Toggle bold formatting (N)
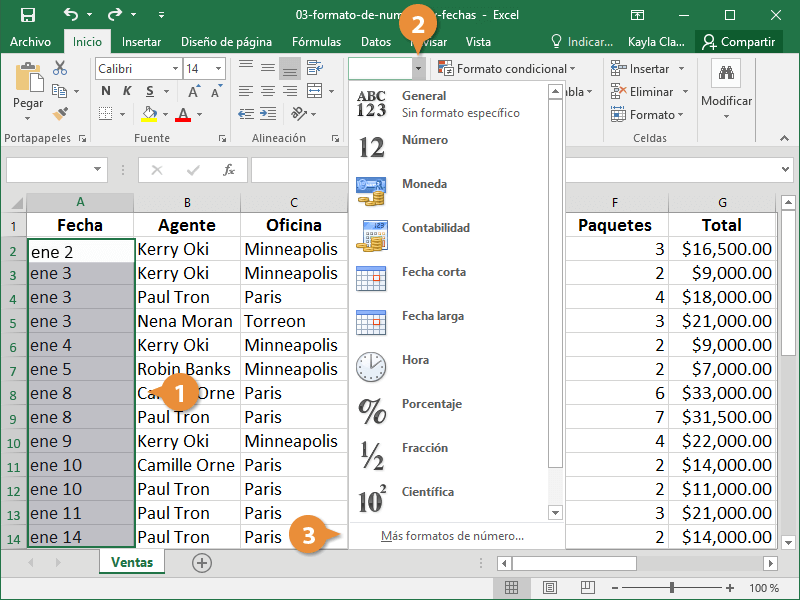 105,91
